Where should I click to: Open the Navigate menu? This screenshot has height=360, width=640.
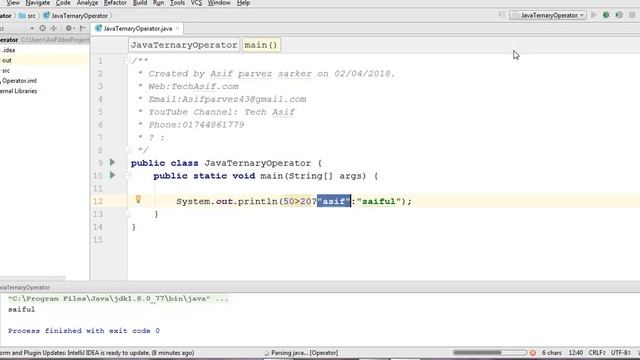[x=38, y=3]
